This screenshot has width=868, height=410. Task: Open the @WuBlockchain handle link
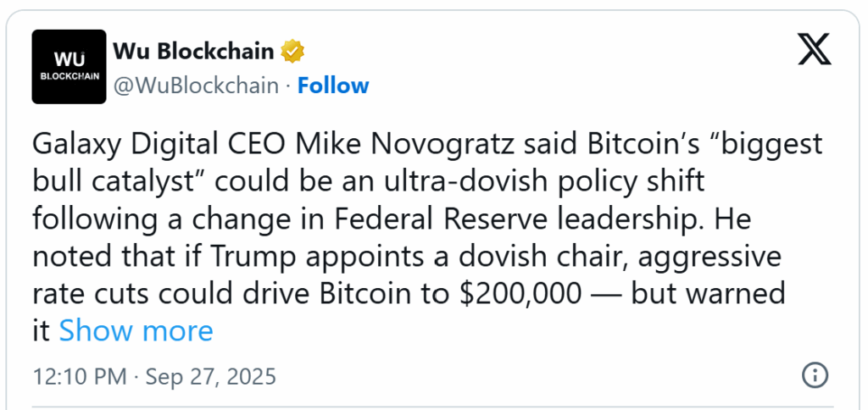pyautogui.click(x=196, y=86)
